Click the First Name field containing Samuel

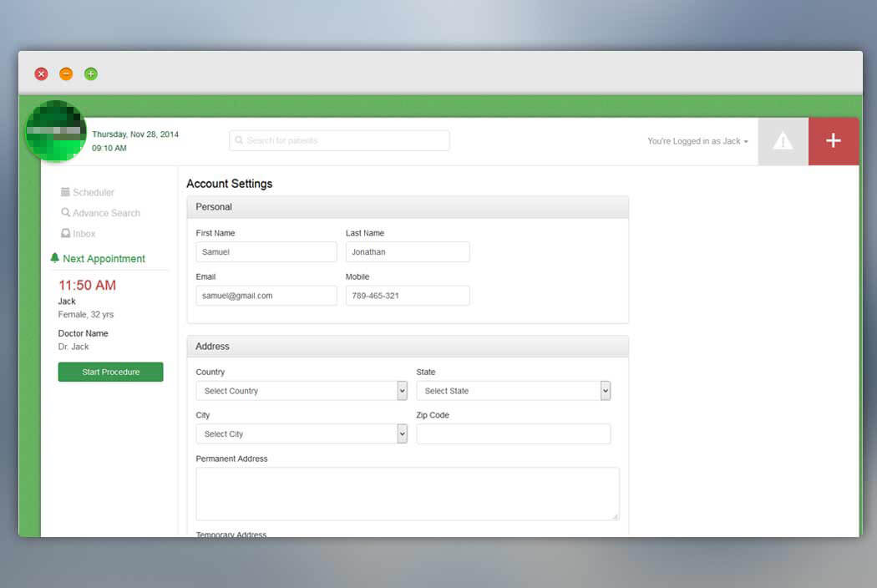pyautogui.click(x=266, y=251)
